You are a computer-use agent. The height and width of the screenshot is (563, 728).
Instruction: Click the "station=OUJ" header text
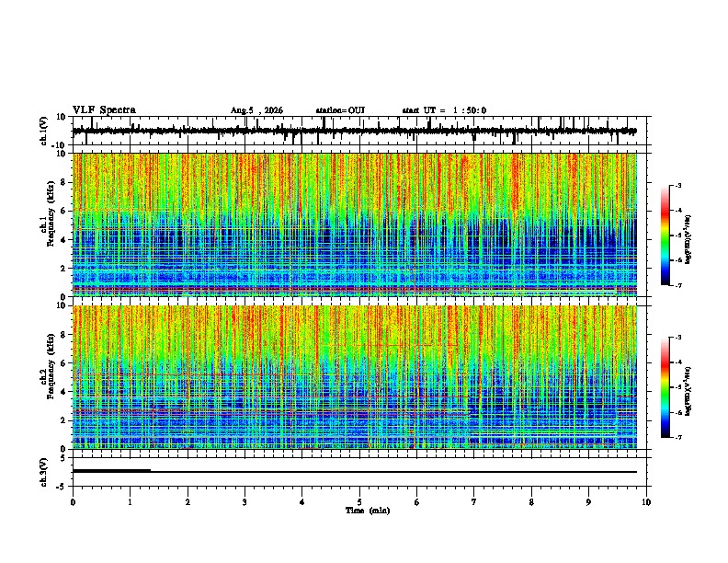[x=340, y=110]
